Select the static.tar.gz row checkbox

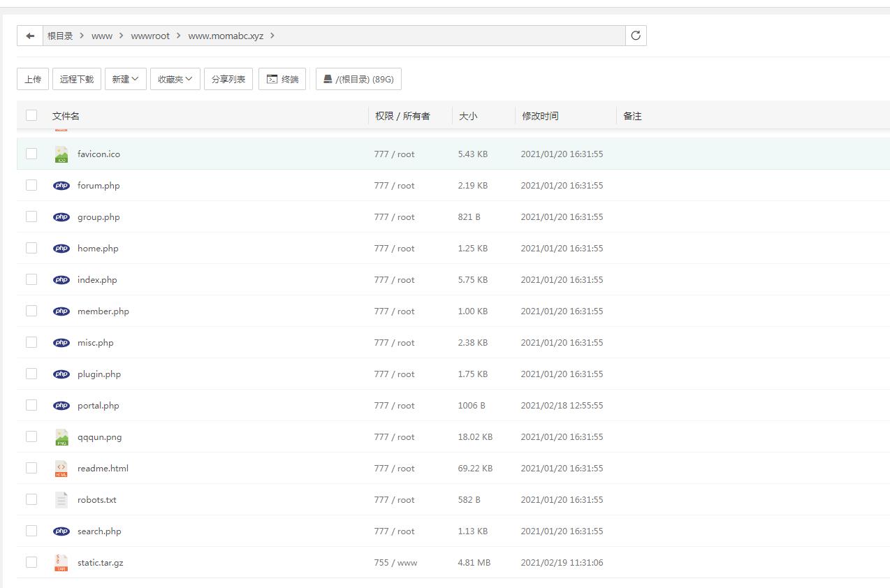tap(31, 562)
